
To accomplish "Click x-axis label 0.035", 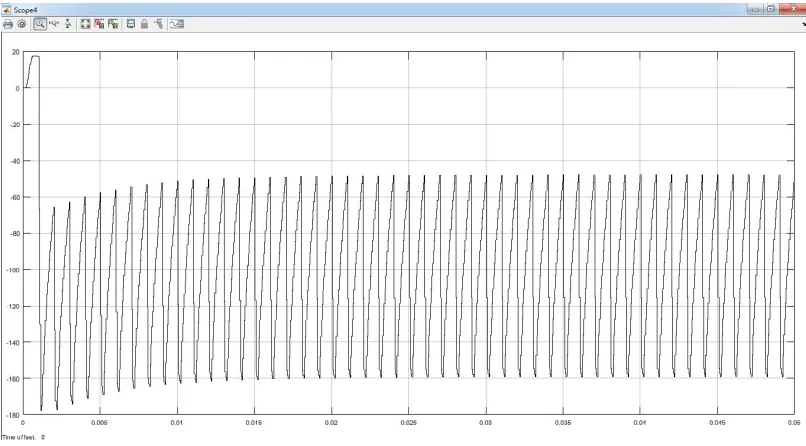I will (563, 423).
